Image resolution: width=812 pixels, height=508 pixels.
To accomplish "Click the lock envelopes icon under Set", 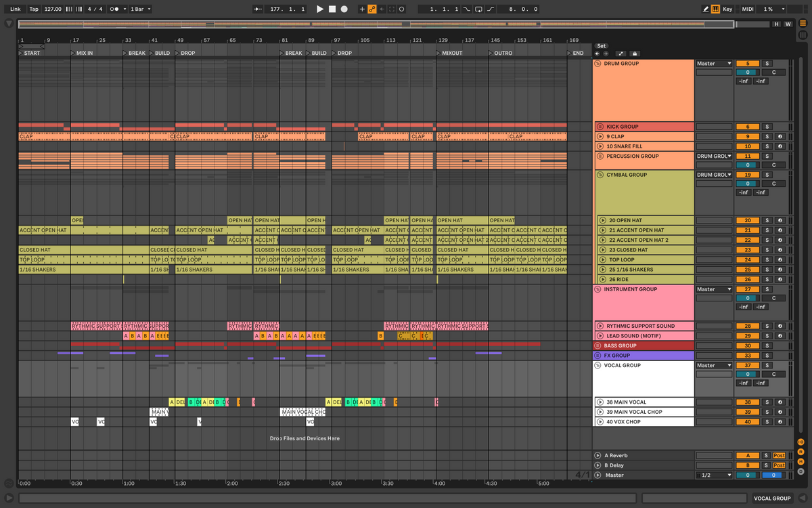I will click(634, 54).
